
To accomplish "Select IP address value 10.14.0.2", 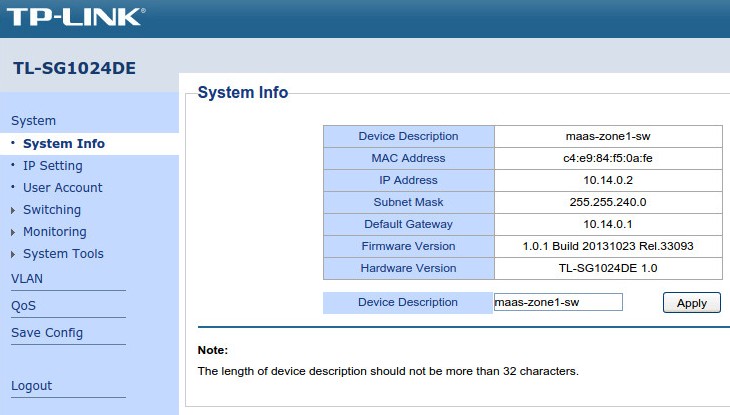I will pos(608,180).
